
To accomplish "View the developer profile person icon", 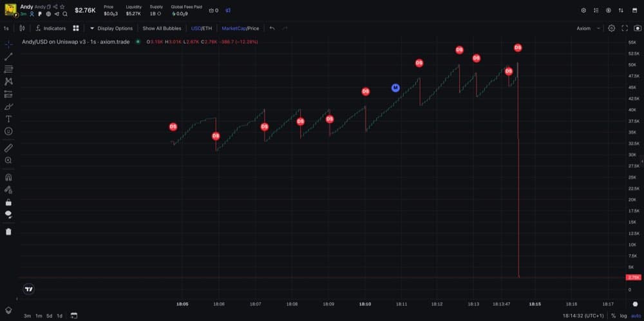I will pyautogui.click(x=32, y=14).
